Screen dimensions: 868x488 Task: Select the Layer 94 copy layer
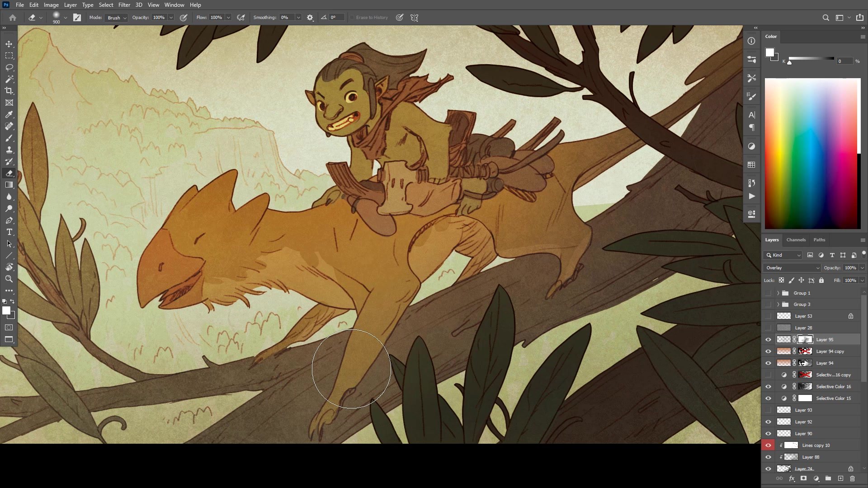[830, 352]
